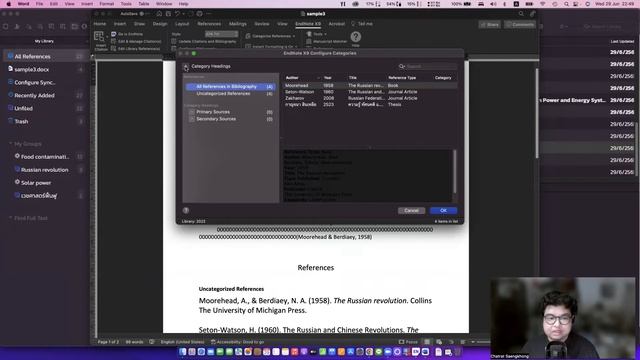
Task: Click the spelling check icon in status bar
Action: (152, 342)
